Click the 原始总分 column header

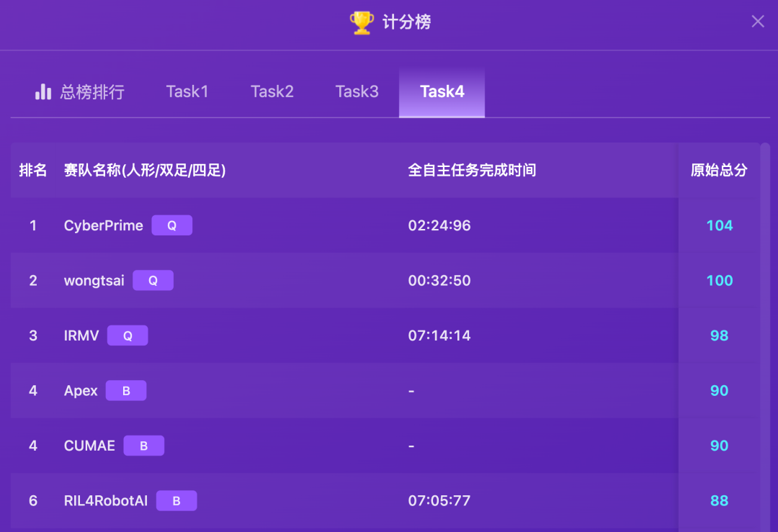pos(719,171)
